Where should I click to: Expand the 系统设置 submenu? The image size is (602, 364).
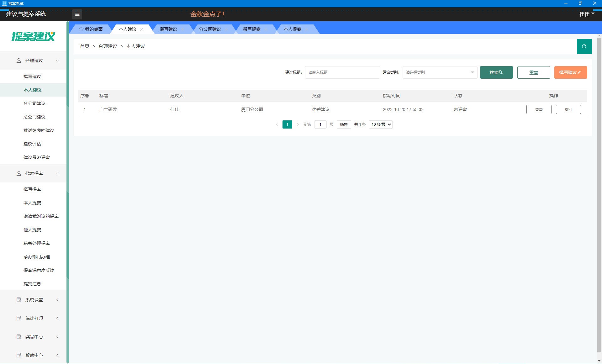pos(57,299)
